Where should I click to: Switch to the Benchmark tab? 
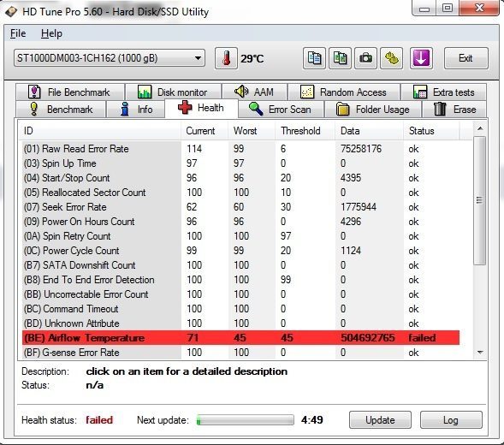(x=61, y=110)
